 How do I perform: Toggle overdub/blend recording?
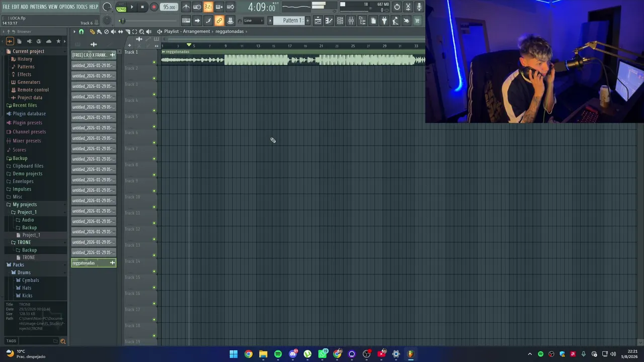(219, 7)
